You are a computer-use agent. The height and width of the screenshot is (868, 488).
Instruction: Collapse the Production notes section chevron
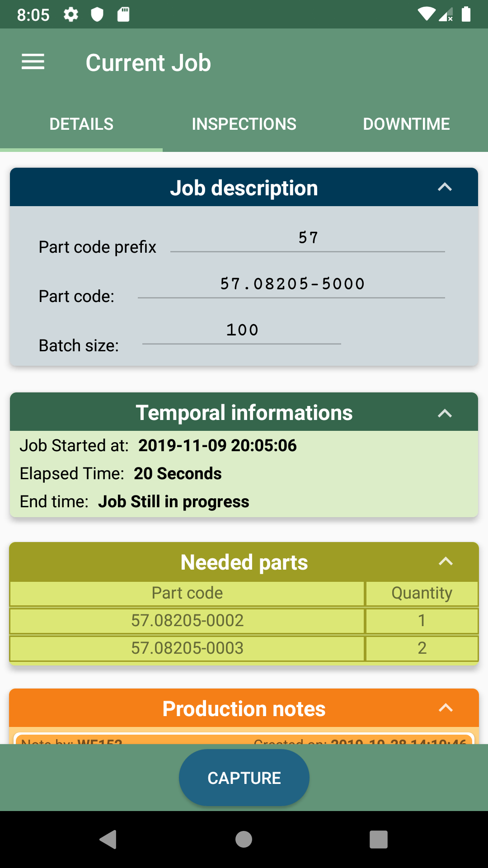(x=446, y=708)
